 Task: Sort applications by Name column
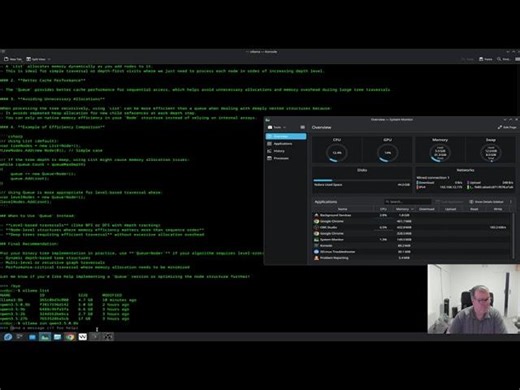tap(342, 209)
